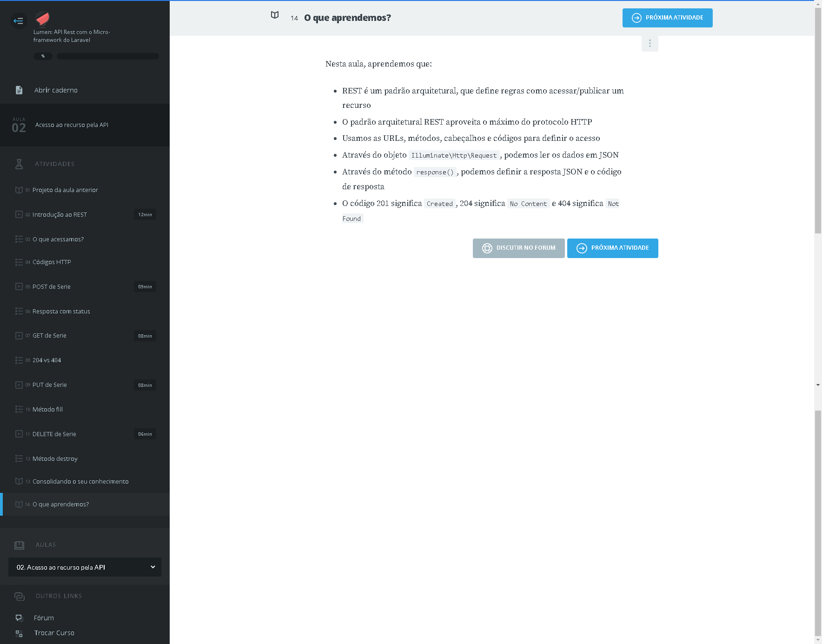This screenshot has width=822, height=644.
Task: Expand the lesson selector dropdown
Action: click(85, 567)
